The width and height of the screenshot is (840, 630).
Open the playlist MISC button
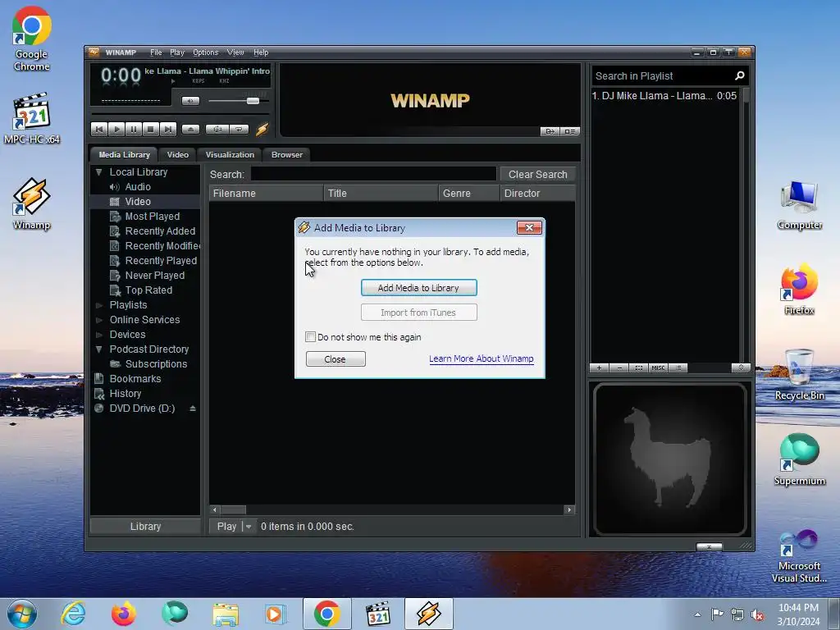point(658,368)
